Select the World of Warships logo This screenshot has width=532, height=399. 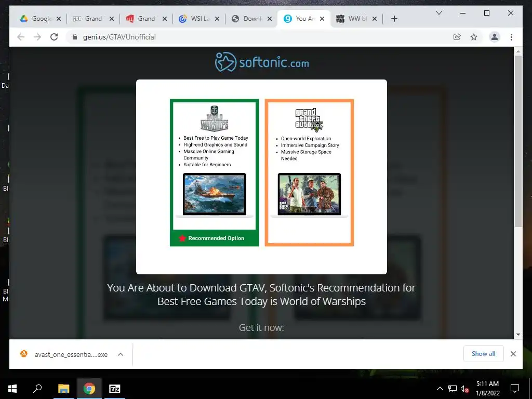(x=215, y=118)
